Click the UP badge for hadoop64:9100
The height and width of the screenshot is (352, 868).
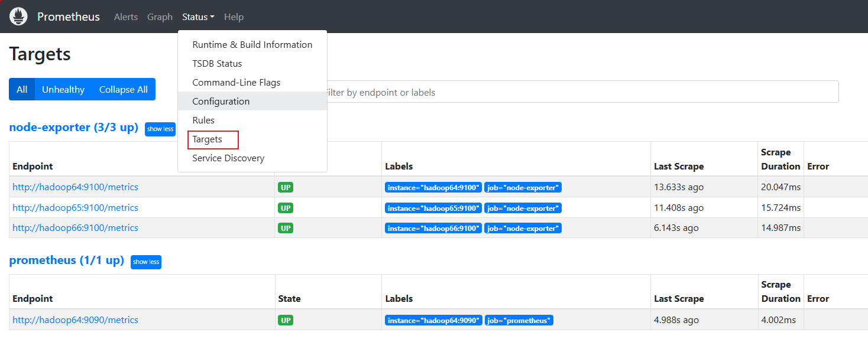click(x=286, y=188)
